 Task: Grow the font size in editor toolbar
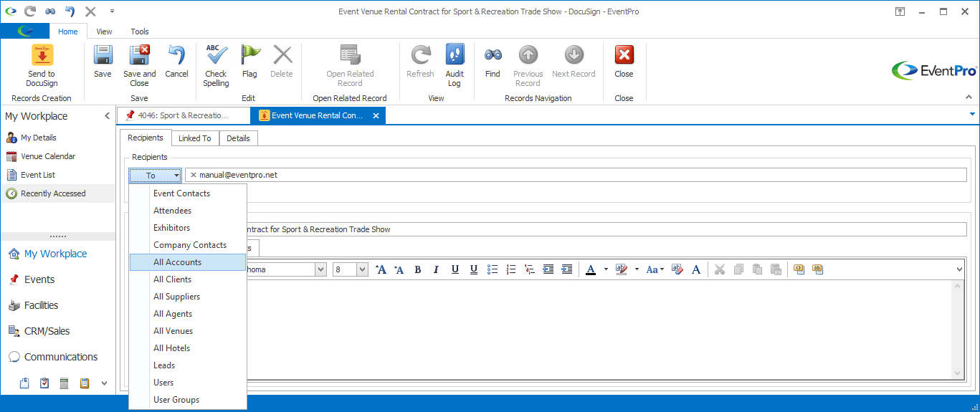(x=381, y=269)
